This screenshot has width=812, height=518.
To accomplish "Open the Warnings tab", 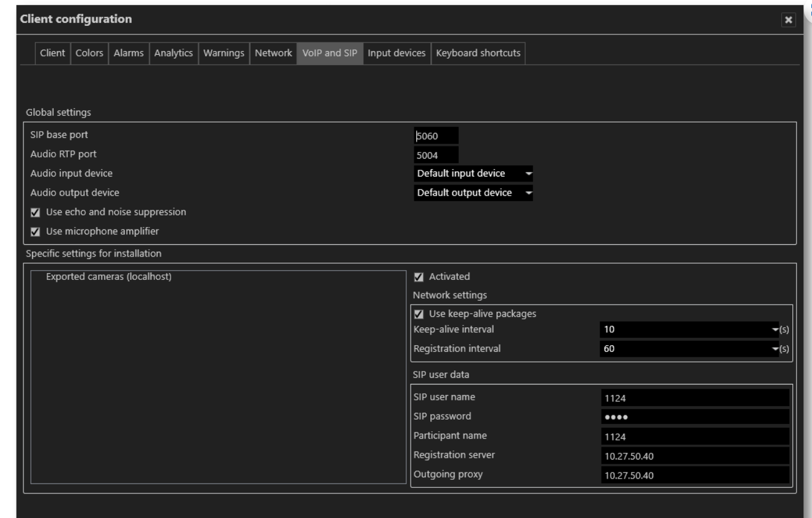I will (x=225, y=53).
